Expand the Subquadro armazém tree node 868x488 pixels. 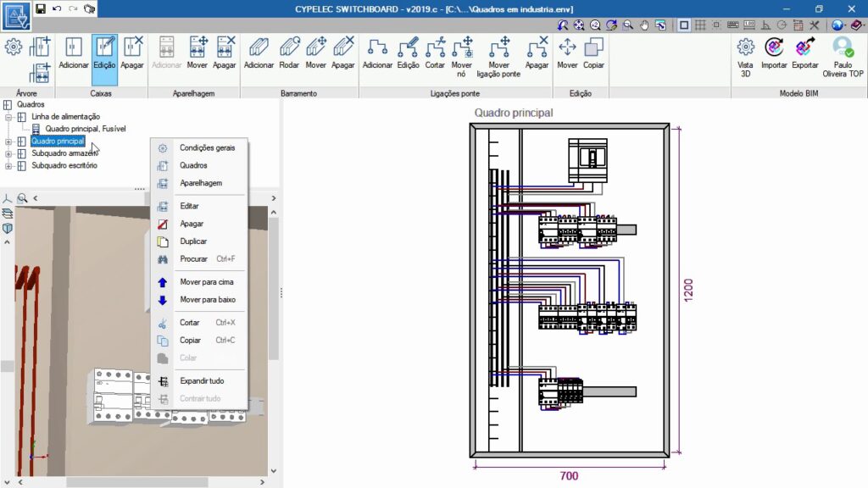8,153
